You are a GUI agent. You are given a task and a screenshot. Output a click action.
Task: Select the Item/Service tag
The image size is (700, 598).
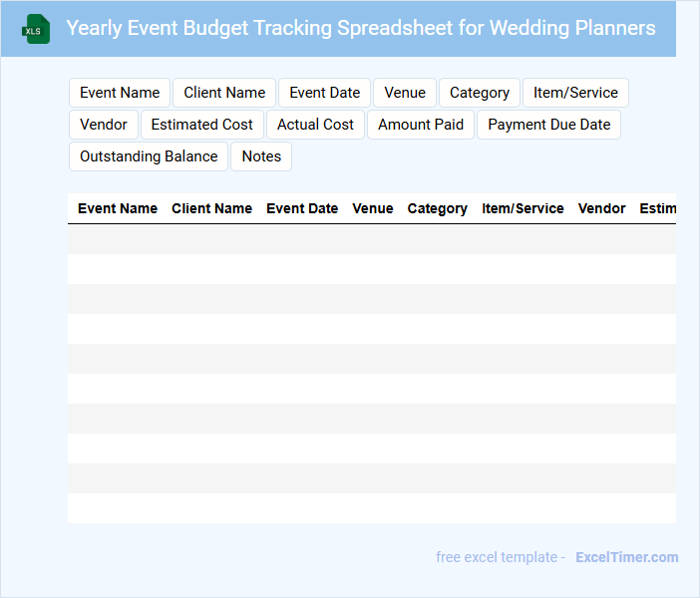(575, 93)
